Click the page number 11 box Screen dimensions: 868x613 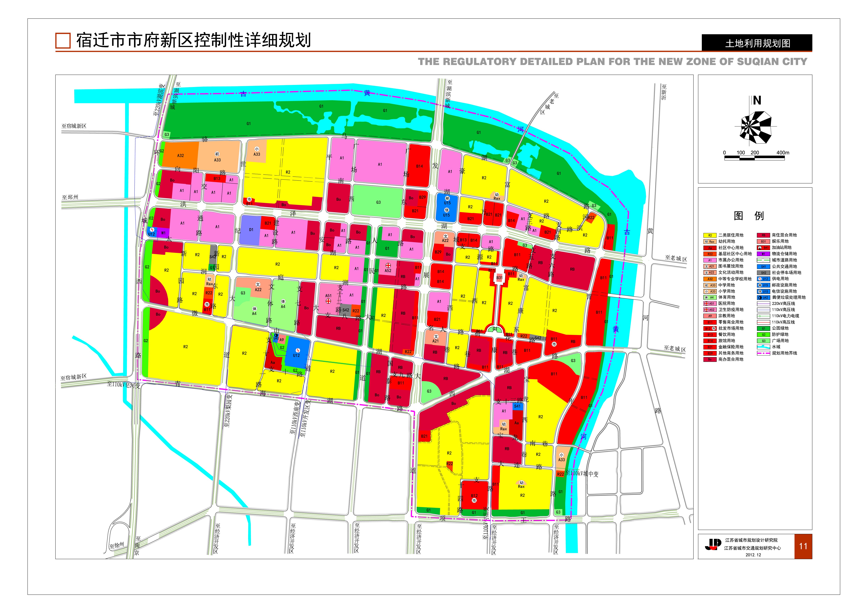803,546
